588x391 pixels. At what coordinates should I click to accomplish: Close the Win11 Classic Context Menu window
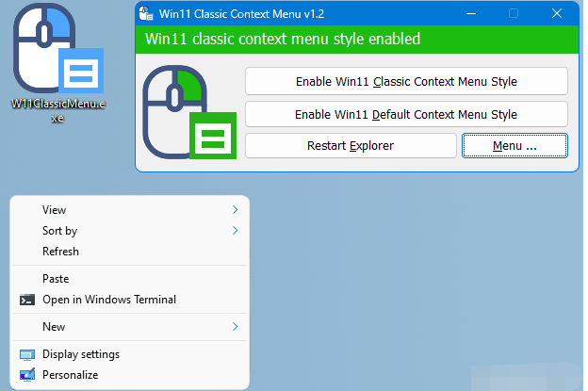pyautogui.click(x=557, y=13)
